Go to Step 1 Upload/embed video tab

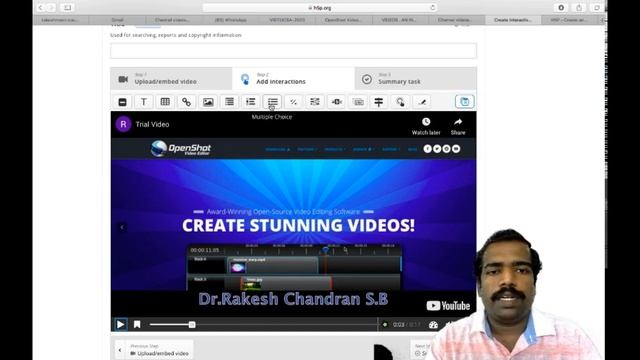171,78
